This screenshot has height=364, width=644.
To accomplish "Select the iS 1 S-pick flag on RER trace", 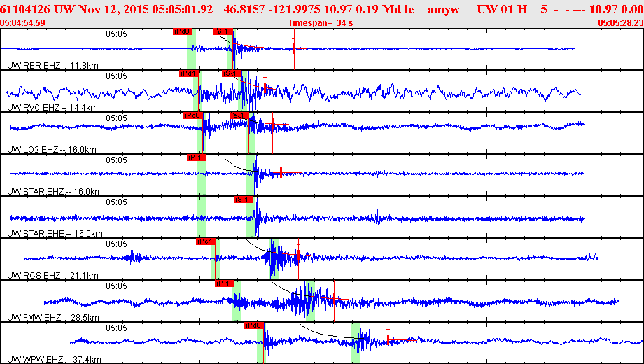I will (223, 31).
